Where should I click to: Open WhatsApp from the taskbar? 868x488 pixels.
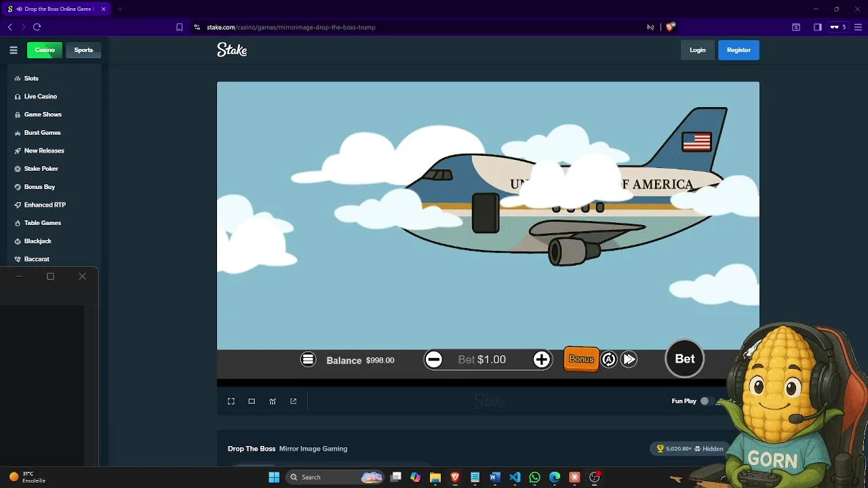coord(535,477)
